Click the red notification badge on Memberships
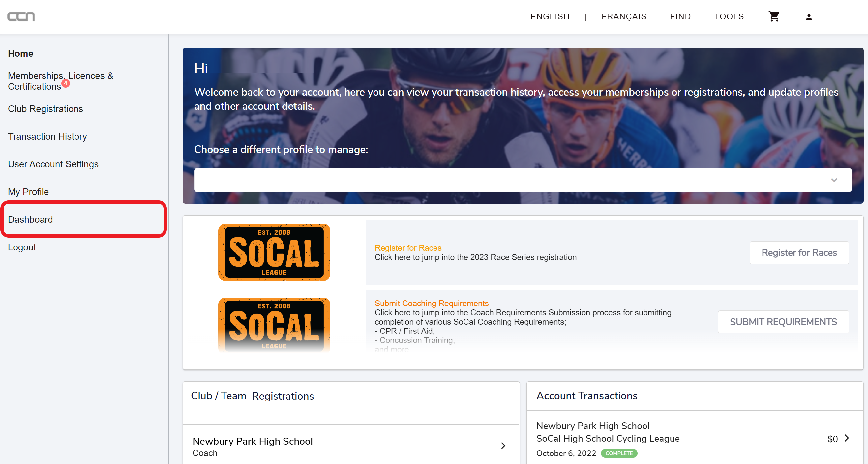 pos(66,83)
